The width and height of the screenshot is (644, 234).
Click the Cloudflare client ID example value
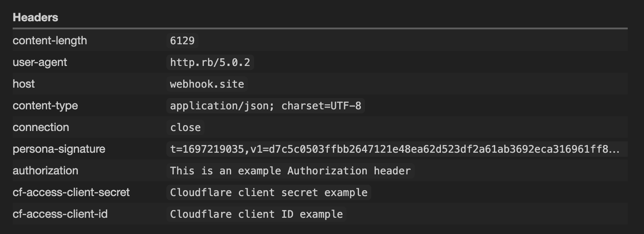coord(256,214)
